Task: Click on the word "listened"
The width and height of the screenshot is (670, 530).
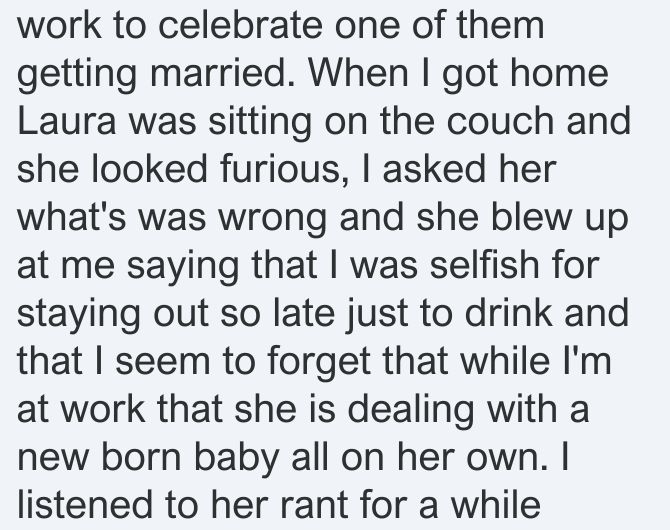Action: (85, 505)
